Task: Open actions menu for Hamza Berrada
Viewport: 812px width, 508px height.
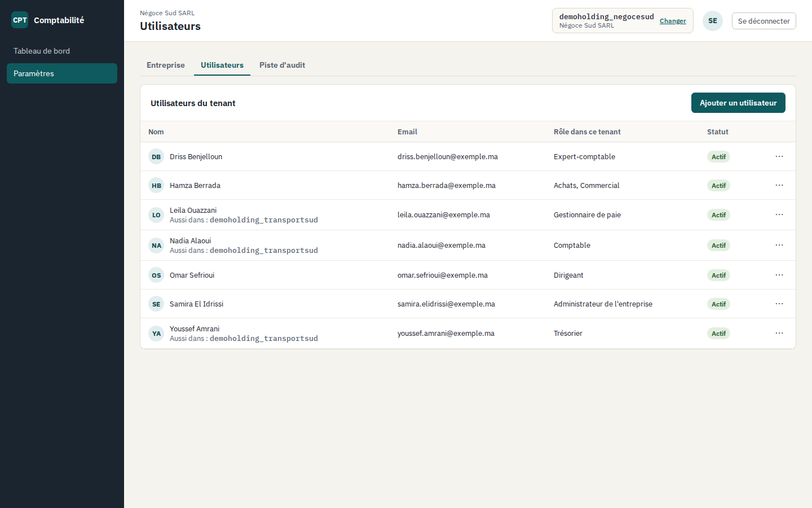Action: tap(779, 185)
